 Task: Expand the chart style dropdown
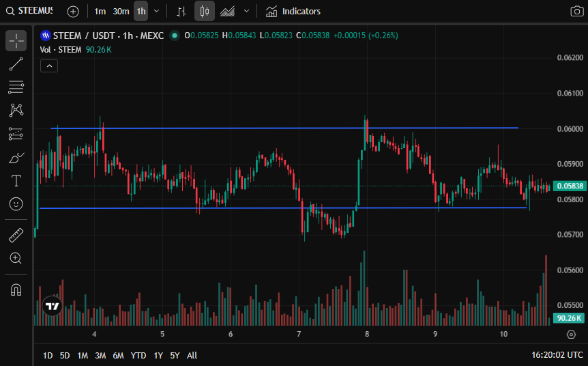tap(246, 11)
